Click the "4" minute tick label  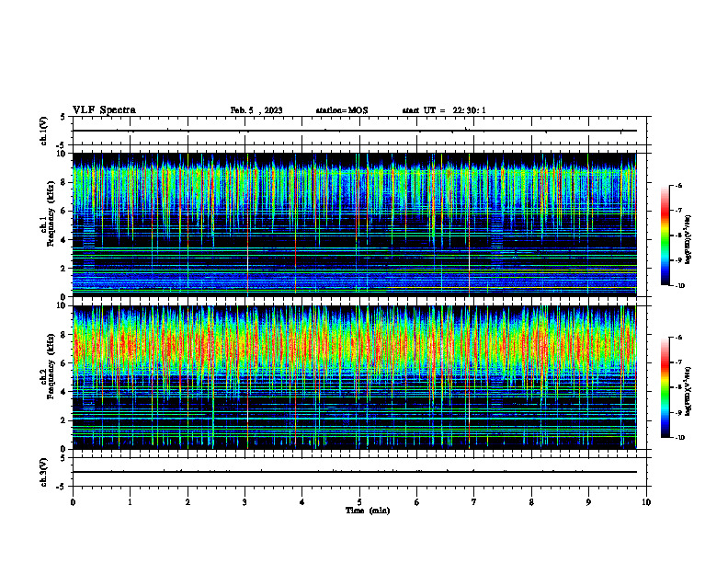(x=302, y=502)
